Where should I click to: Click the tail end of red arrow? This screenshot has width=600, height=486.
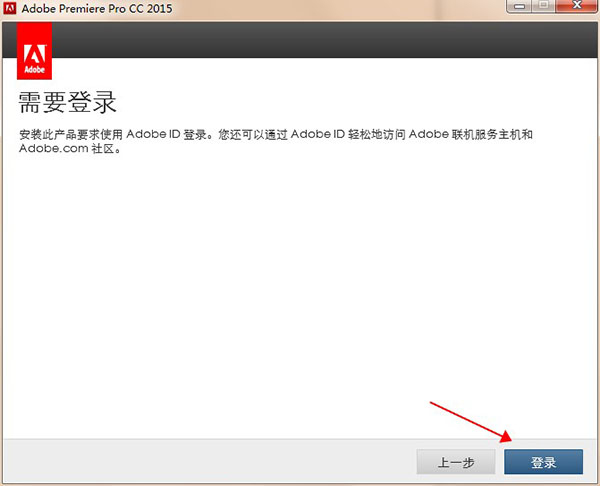(432, 402)
